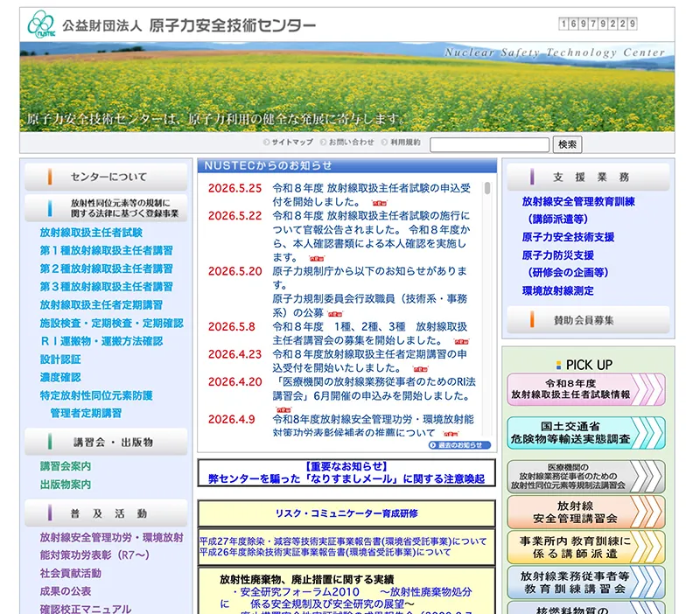Open the 放射性同位元素等の規制に関する法律 header
The width and height of the screenshot is (700, 614).
tap(106, 208)
